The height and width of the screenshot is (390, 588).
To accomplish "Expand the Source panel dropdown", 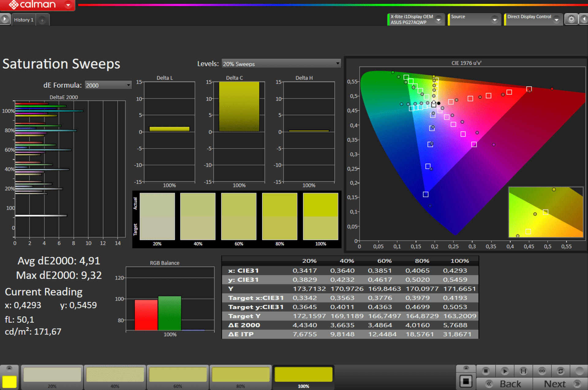I will coord(494,20).
